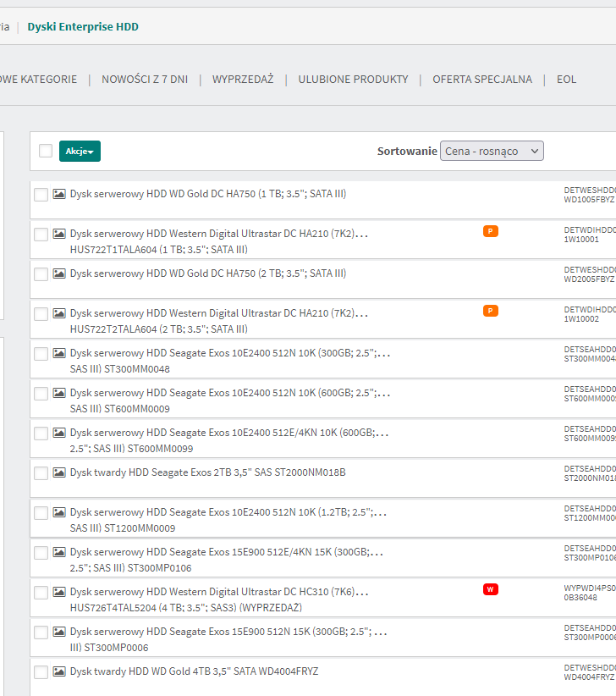Image resolution: width=616 pixels, height=696 pixels.
Task: Open image icon for Seagate ST300MP0106 row
Action: click(x=59, y=552)
